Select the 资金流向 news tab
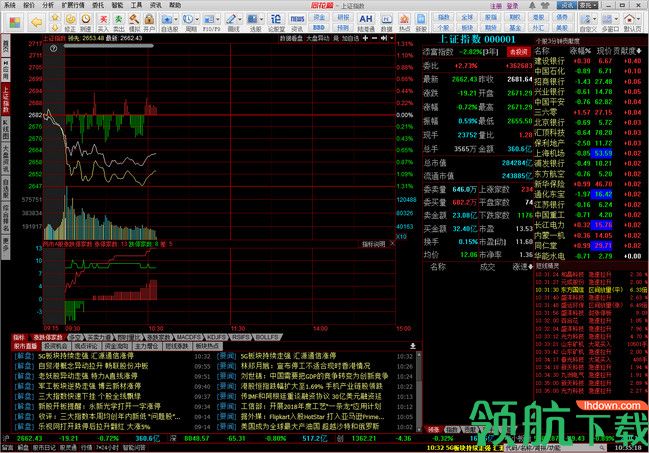Screen dimensions: 649x453 (116, 346)
